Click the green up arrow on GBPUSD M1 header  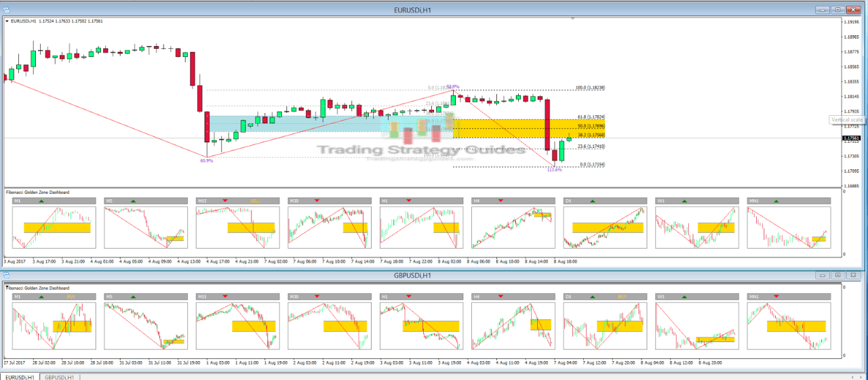pos(41,297)
